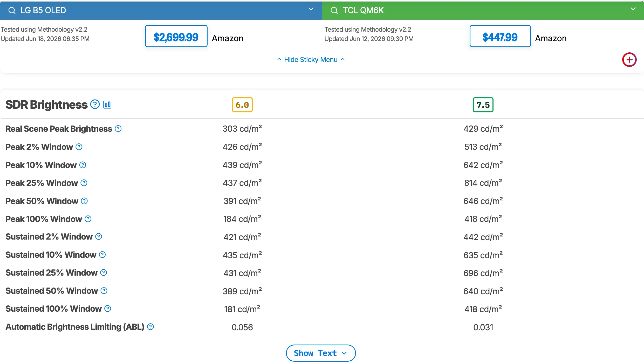Open the SDR Brightness chart icon
The image size is (644, 364).
(107, 104)
